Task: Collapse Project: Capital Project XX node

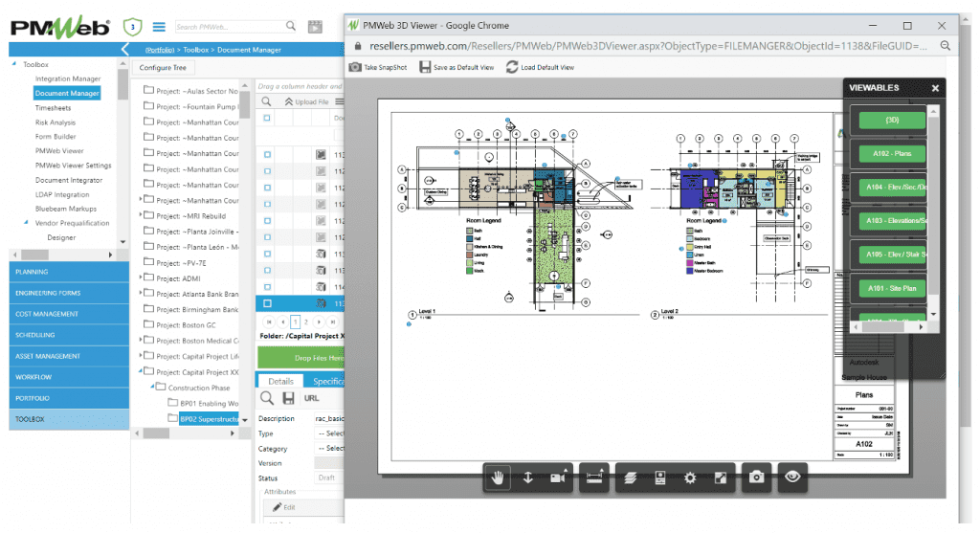Action: [x=140, y=371]
